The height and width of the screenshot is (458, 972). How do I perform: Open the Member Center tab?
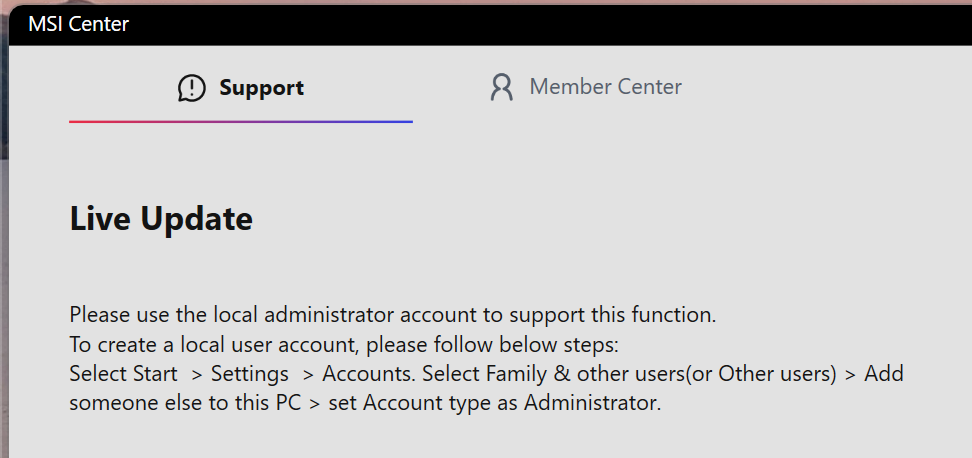pos(605,88)
